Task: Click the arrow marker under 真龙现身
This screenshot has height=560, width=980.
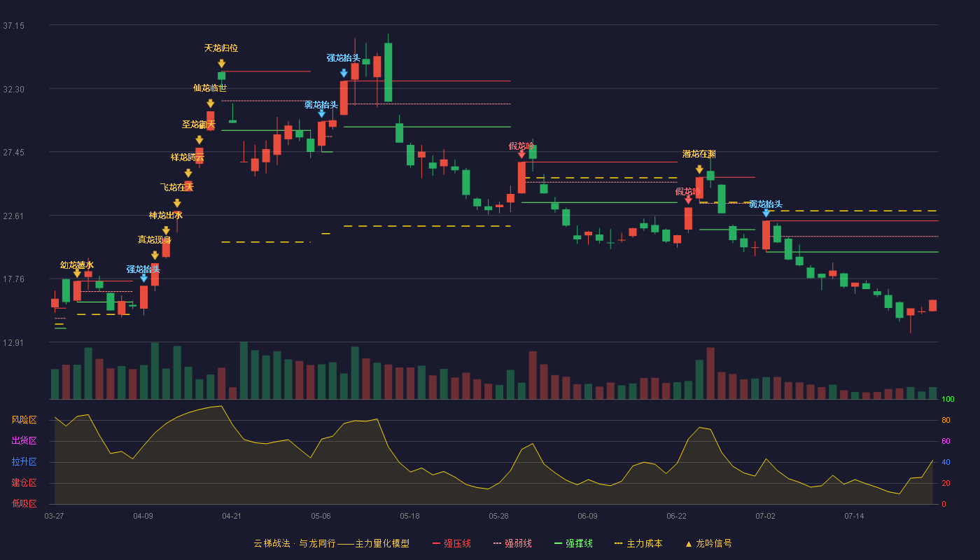Action: tap(155, 255)
